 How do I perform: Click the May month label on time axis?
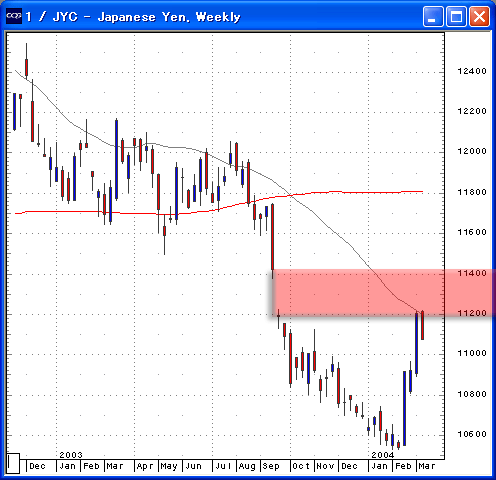point(169,466)
